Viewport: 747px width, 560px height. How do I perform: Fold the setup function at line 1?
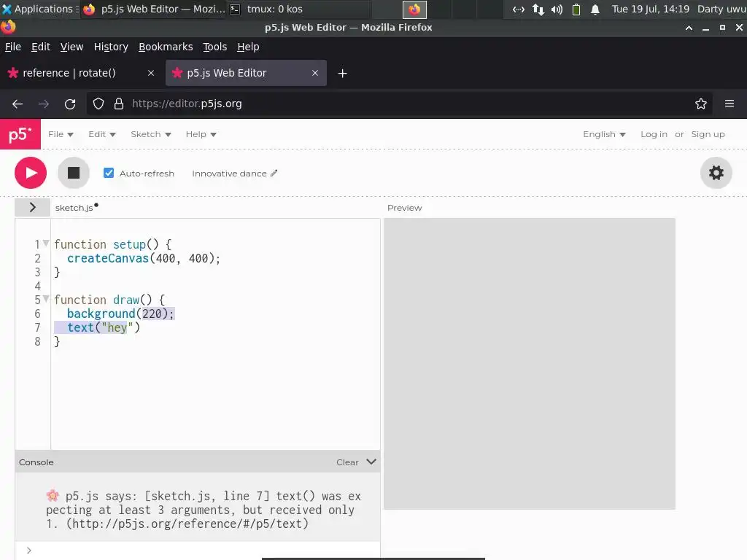tap(46, 244)
